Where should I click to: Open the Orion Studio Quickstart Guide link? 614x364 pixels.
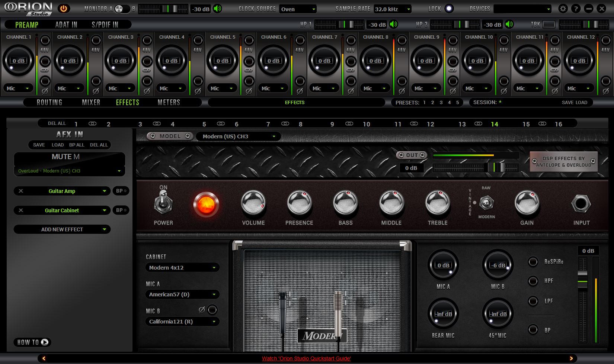coord(306,358)
